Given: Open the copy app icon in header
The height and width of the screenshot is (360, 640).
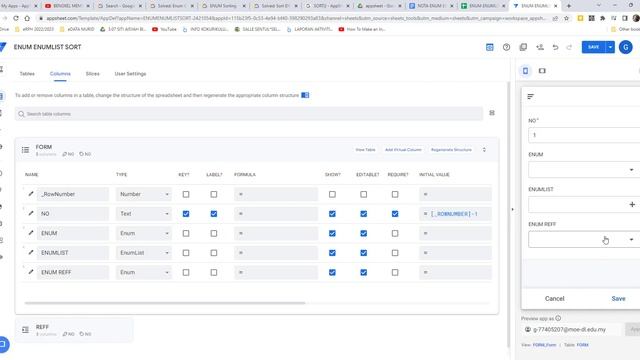Looking at the screenshot, I should pos(523,47).
